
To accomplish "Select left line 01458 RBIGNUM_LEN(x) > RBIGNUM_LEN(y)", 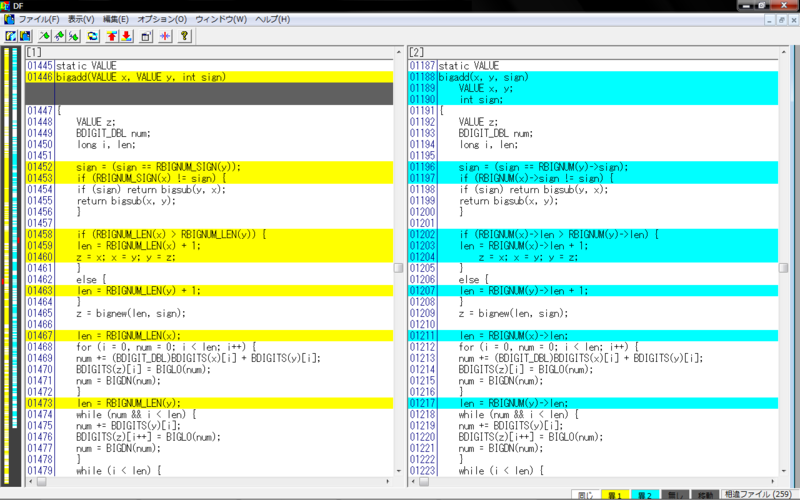I will tap(210, 234).
